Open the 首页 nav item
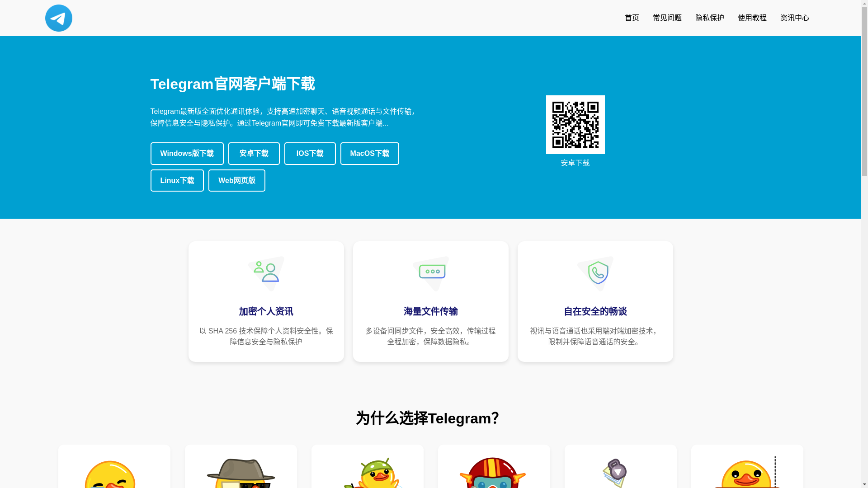Viewport: 868px width, 488px height. point(632,18)
